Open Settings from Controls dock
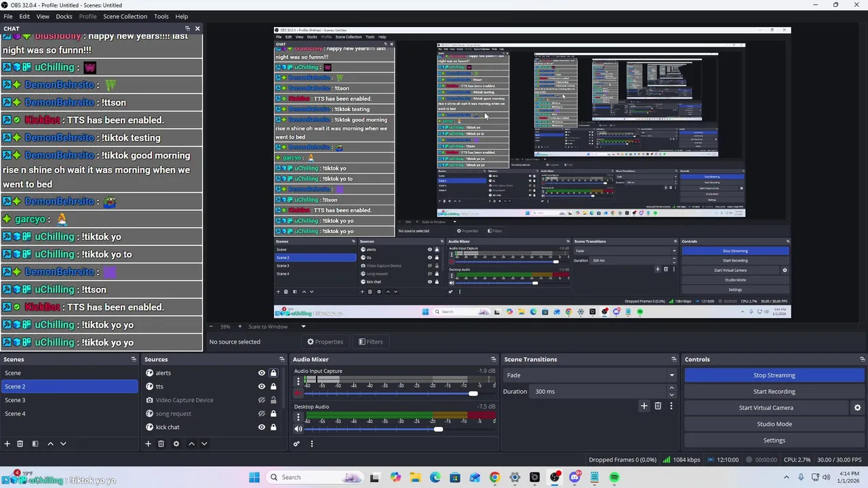The width and height of the screenshot is (868, 488). coord(774,441)
